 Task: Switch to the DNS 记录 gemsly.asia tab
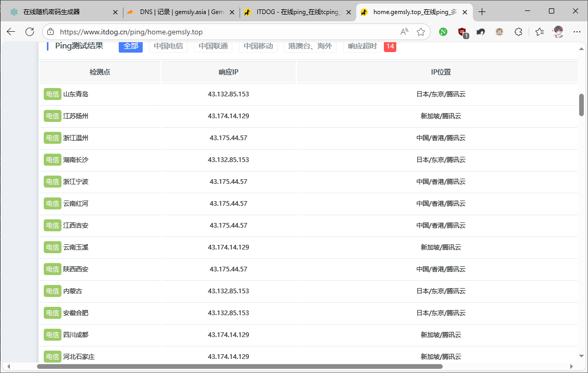[180, 12]
